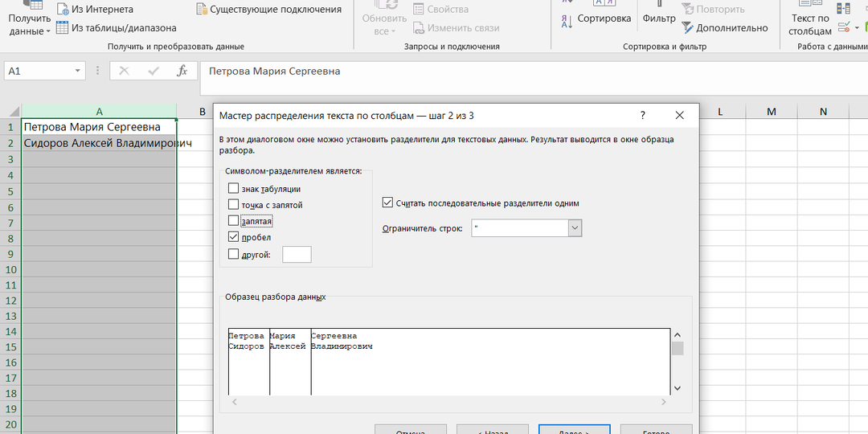Image resolution: width=868 pixels, height=434 pixels.
Task: Click the preview scroll down arrow
Action: click(x=678, y=388)
